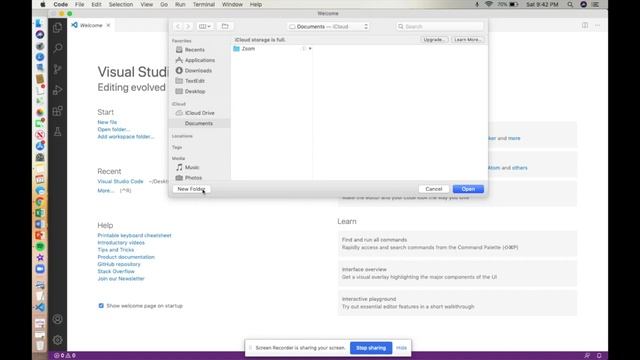640x360 pixels.
Task: Open the Extensions view icon
Action: [58, 111]
